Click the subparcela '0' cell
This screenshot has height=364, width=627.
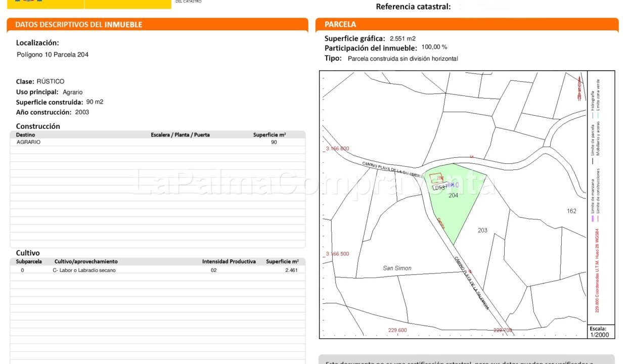click(22, 270)
